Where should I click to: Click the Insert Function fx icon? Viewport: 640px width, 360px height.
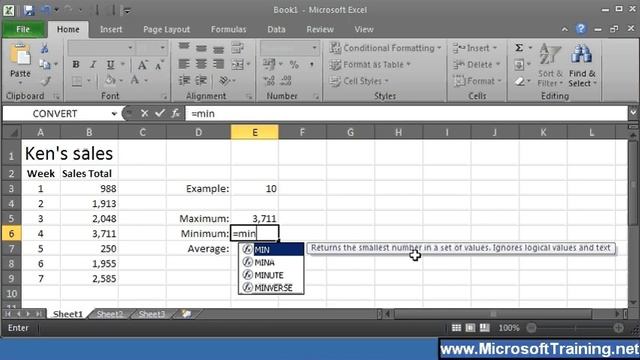176,113
